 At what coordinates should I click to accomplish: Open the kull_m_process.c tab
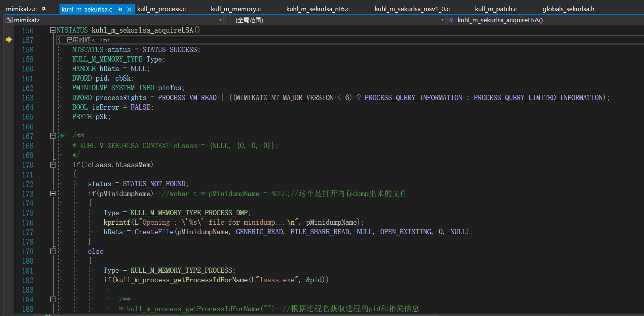coord(161,9)
